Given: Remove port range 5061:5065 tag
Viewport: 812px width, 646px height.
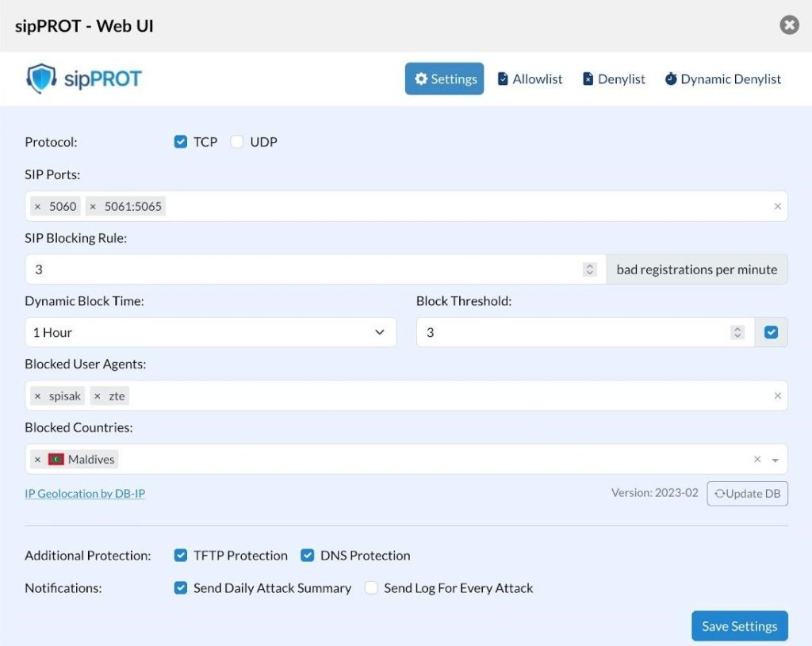Looking at the screenshot, I should click(x=93, y=207).
